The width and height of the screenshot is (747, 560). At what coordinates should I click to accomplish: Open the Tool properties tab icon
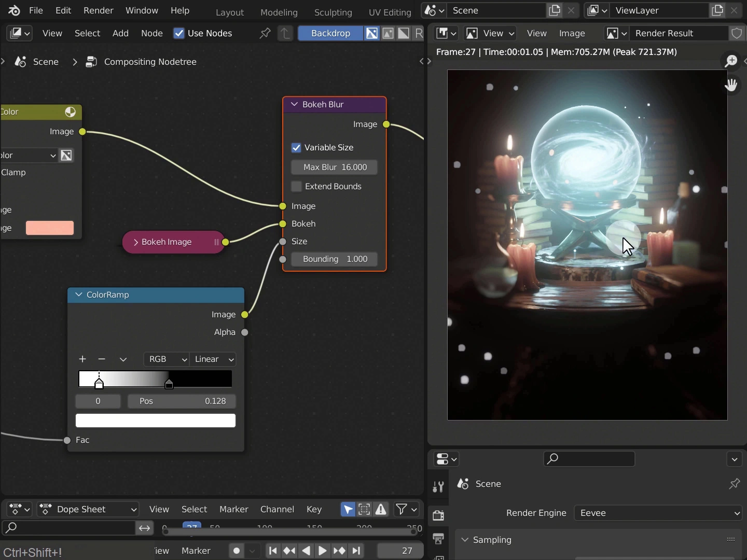coord(439,486)
